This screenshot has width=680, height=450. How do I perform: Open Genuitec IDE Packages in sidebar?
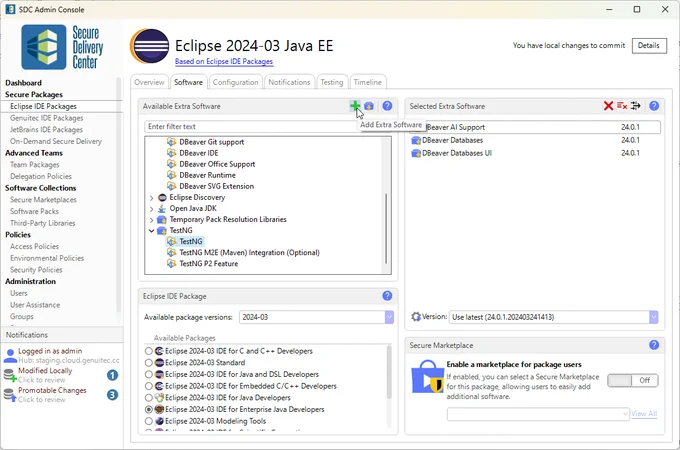click(46, 118)
